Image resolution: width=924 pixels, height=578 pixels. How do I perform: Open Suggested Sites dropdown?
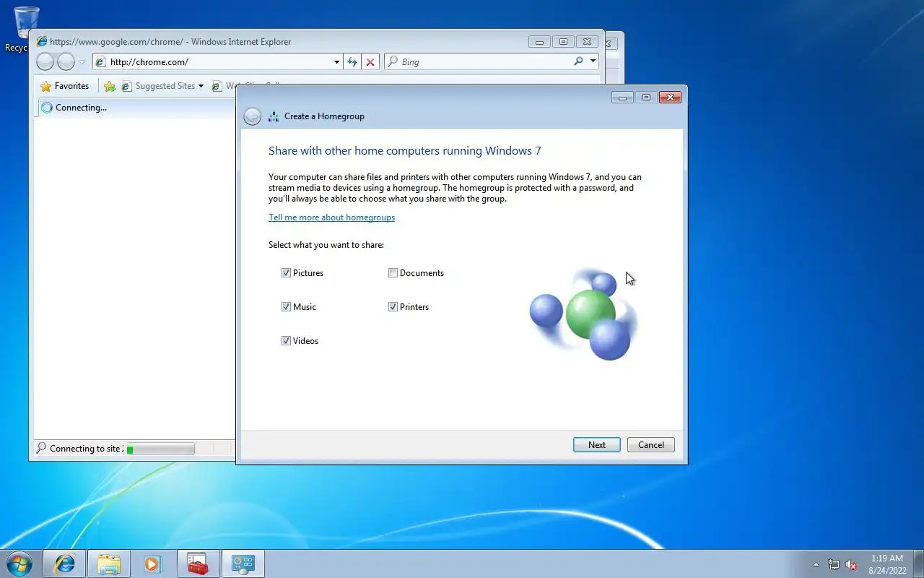(162, 86)
